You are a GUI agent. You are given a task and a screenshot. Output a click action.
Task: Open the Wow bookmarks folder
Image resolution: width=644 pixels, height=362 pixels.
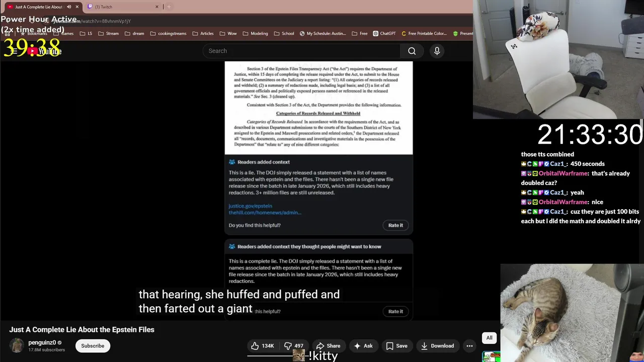tap(228, 34)
